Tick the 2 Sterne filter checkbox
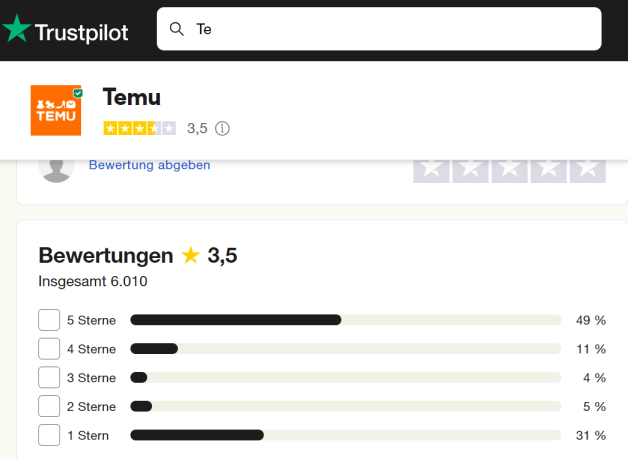Screen dimensions: 628x459 point(49,406)
